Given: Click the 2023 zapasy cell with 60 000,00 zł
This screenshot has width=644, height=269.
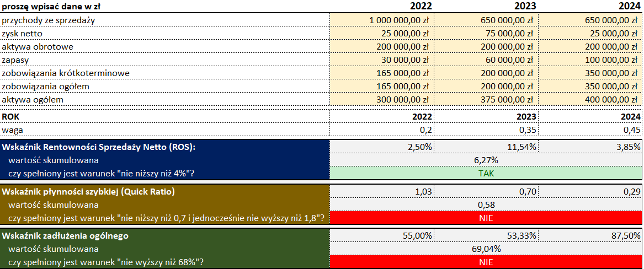Looking at the screenshot, I should (x=486, y=60).
